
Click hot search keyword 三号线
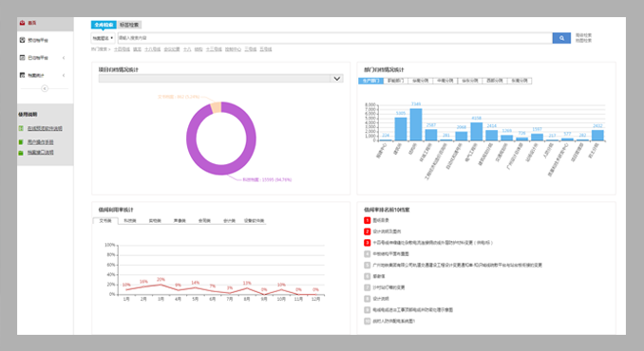[x=251, y=49]
